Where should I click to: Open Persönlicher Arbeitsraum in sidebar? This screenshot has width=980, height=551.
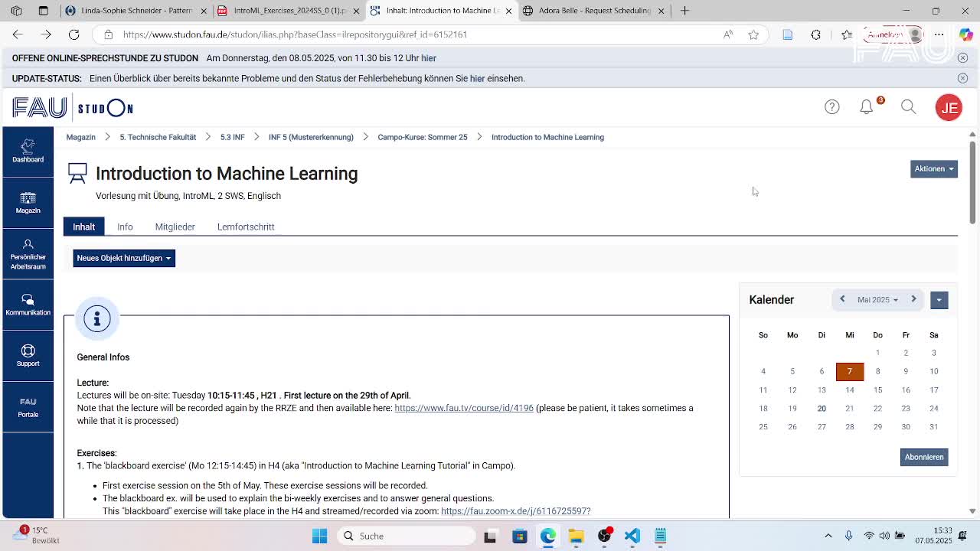[x=28, y=254]
